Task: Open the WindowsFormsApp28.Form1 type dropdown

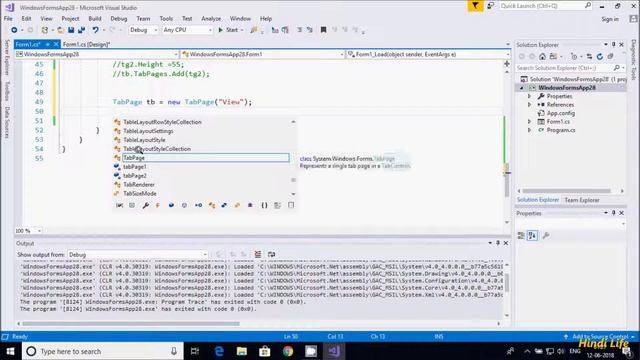Action: click(x=262, y=54)
